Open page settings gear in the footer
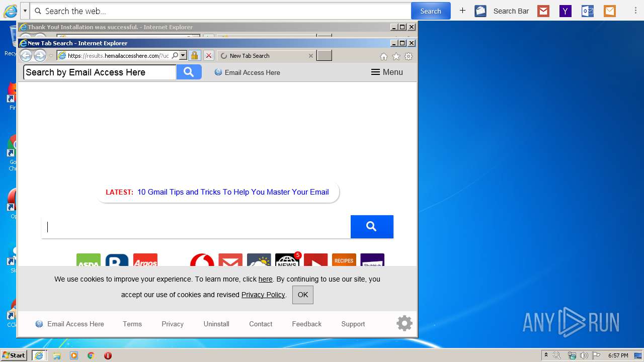This screenshot has width=644, height=362. click(x=405, y=323)
